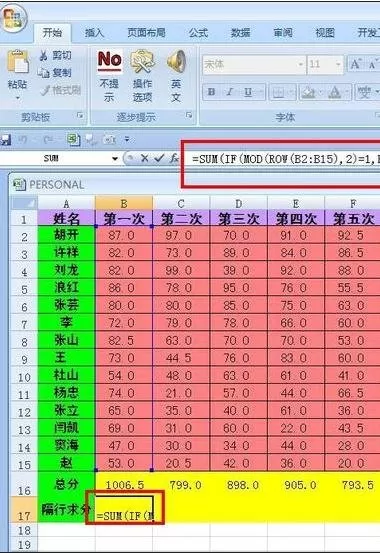Open the underline style dropdown arrow
This screenshot has height=553, width=380.
pos(261,92)
